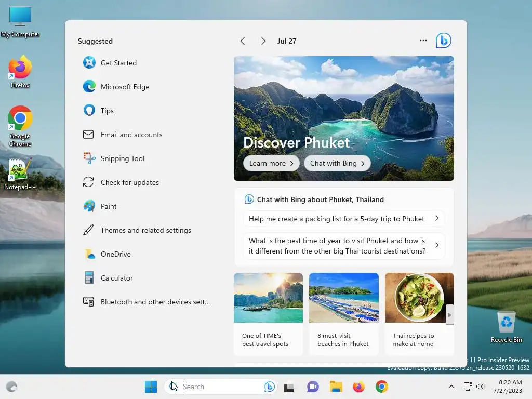532x399 pixels.
Task: Launch Google Chrome from the taskbar
Action: [382, 387]
